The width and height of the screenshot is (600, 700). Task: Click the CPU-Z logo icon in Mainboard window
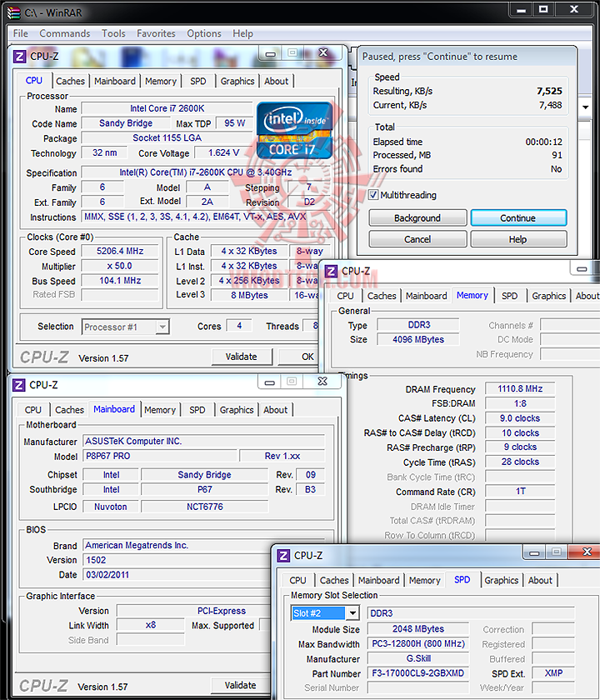pos(18,385)
